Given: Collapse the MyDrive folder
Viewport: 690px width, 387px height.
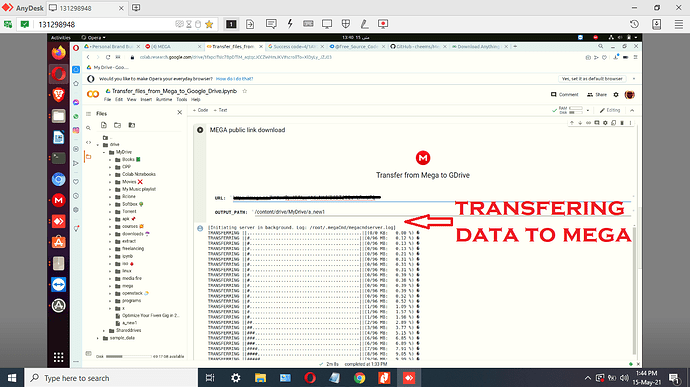Looking at the screenshot, I should [x=104, y=152].
